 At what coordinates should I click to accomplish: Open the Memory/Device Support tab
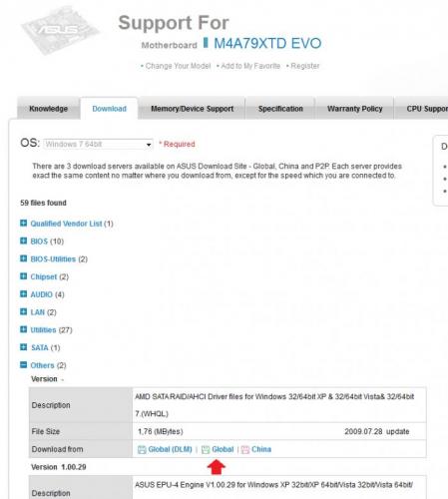(x=193, y=109)
